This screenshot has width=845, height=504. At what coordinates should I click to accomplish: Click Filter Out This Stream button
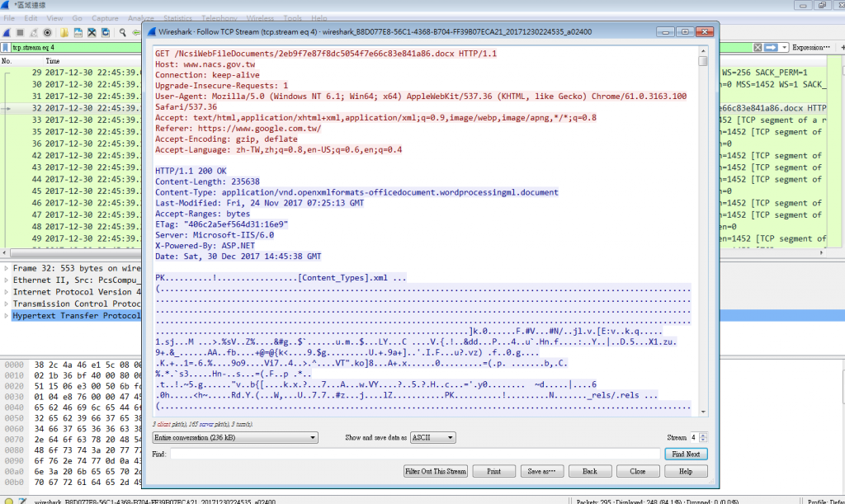point(436,471)
